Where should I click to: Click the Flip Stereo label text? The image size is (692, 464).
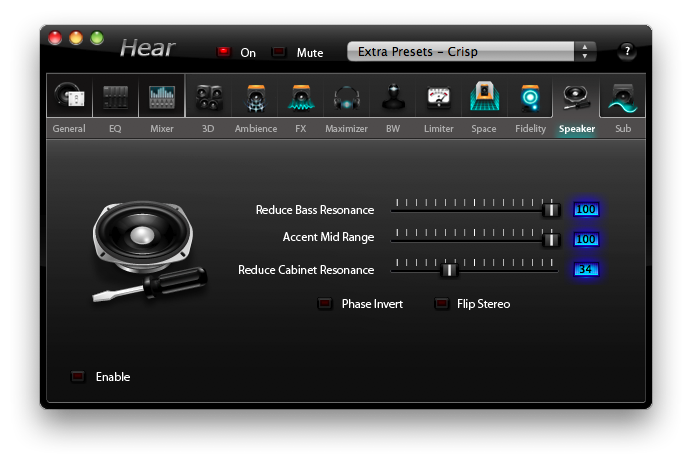point(483,304)
